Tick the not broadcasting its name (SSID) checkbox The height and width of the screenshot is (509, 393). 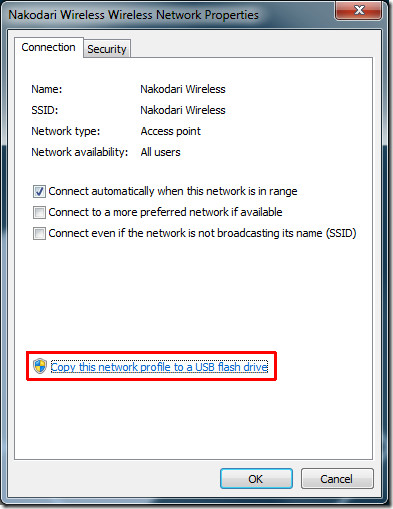(x=39, y=233)
